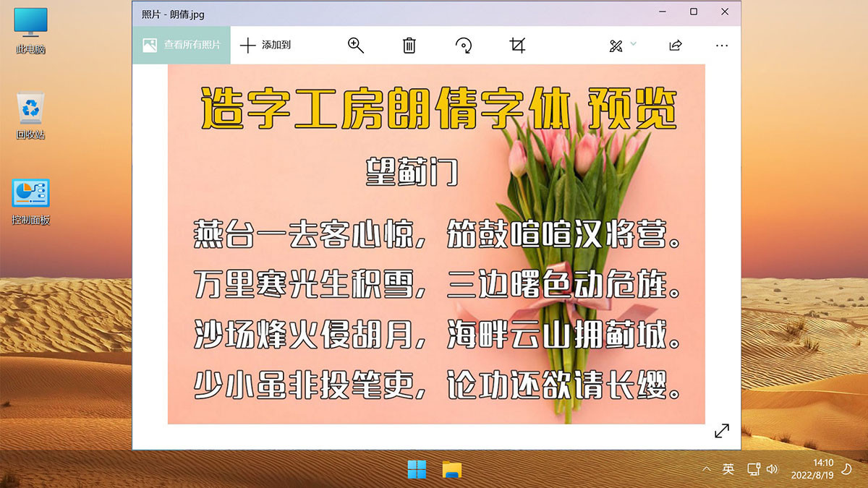868x488 pixels.
Task: Share the photo via share icon
Action: coord(675,46)
